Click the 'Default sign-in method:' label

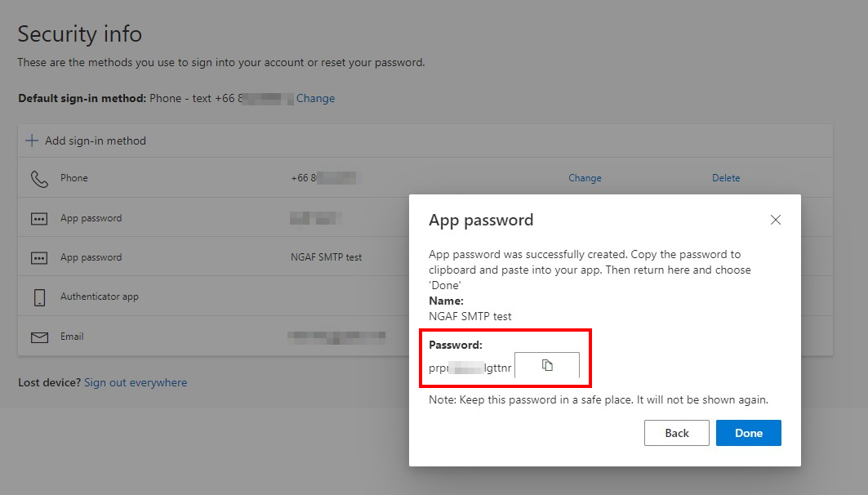coord(82,99)
